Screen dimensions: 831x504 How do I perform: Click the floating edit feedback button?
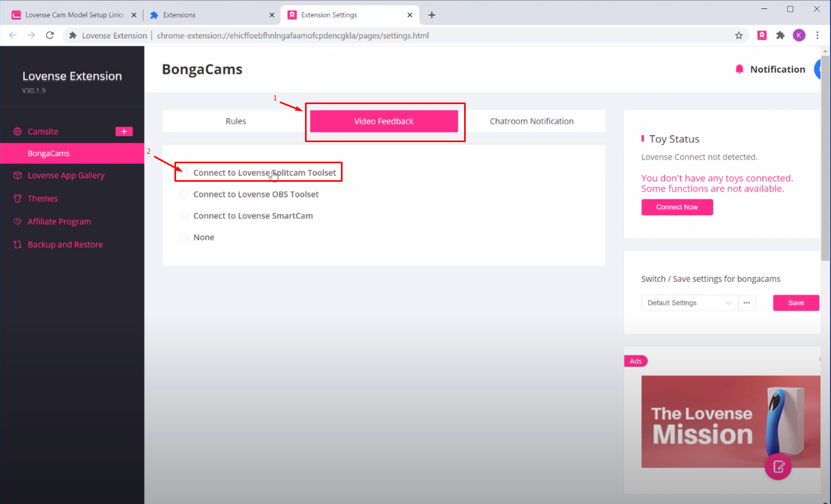click(778, 466)
